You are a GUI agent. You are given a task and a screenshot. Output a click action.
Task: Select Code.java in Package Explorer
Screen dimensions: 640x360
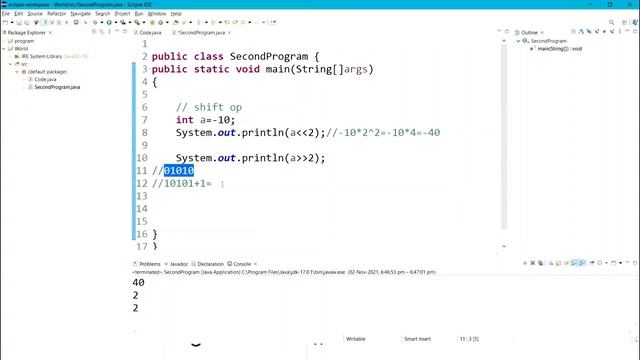[45, 80]
